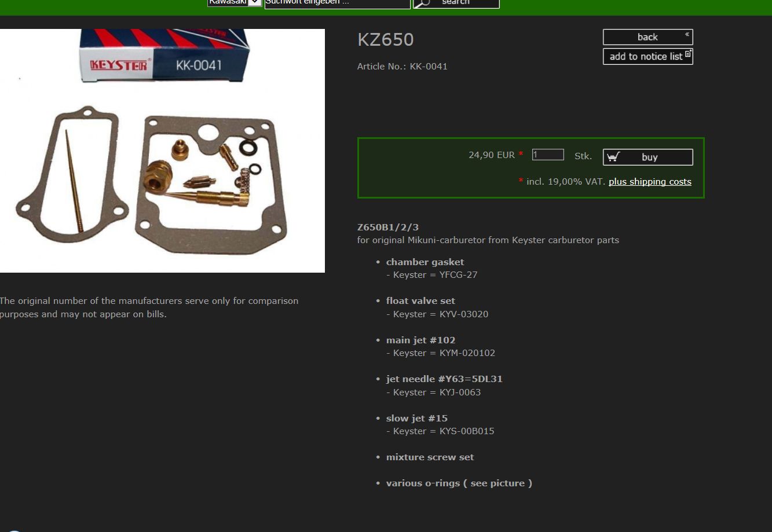
Task: Click the double chevron icon on back
Action: point(687,35)
